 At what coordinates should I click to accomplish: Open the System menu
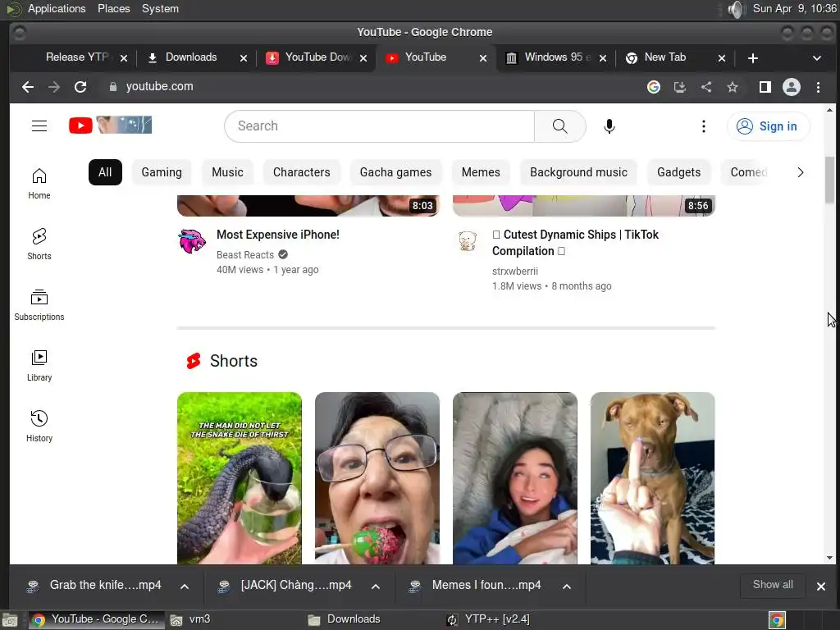(160, 8)
